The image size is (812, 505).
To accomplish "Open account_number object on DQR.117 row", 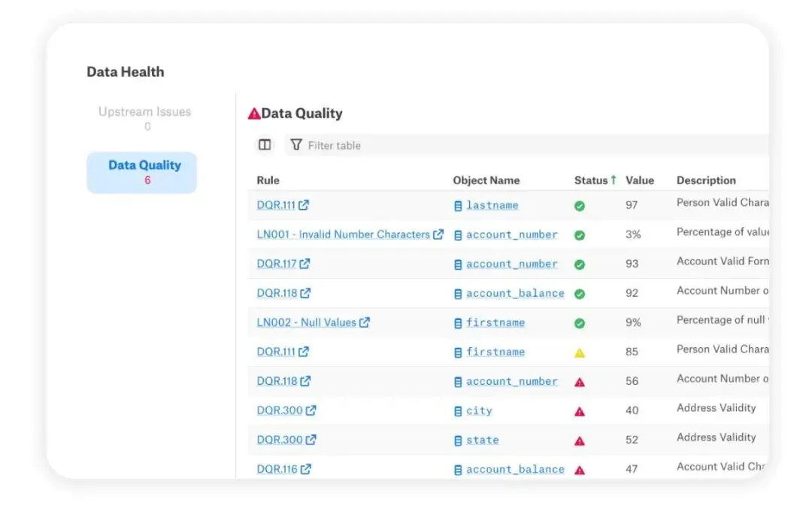I will pos(512,264).
